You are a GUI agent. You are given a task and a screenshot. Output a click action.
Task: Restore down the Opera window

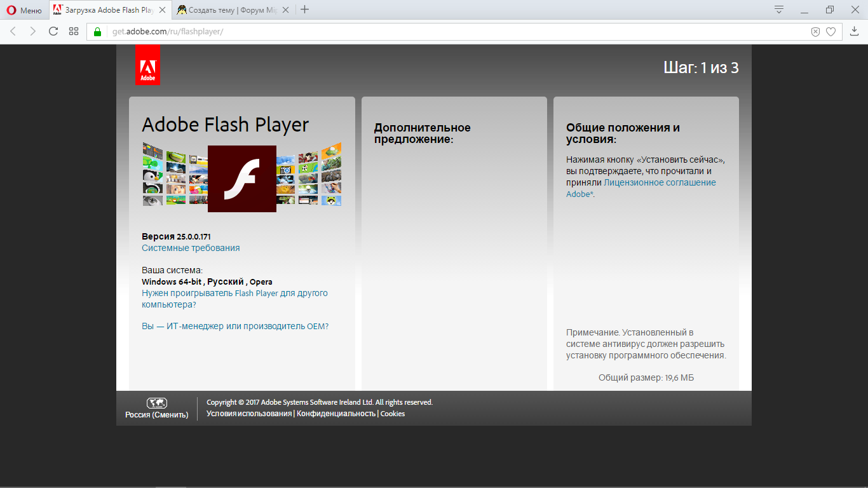[x=830, y=10]
